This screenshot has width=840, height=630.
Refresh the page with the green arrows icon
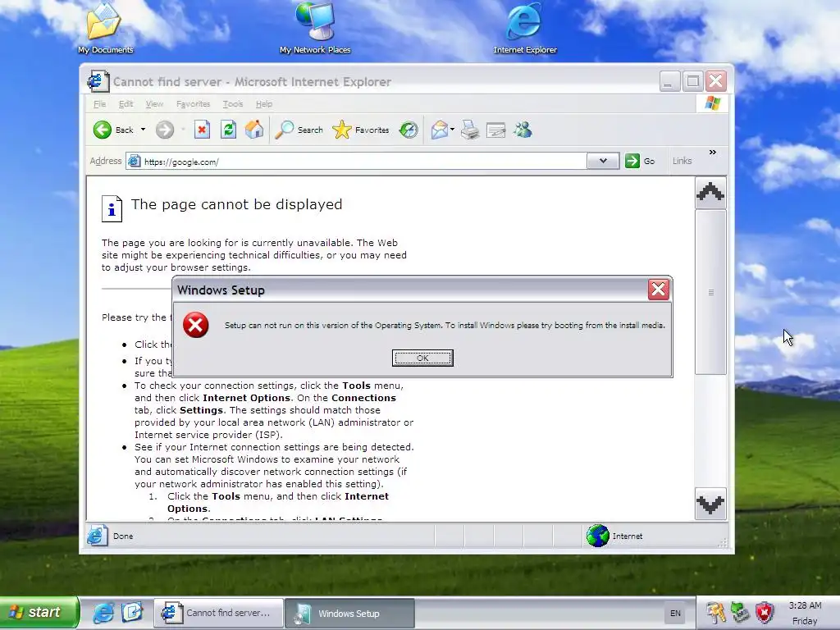point(228,130)
